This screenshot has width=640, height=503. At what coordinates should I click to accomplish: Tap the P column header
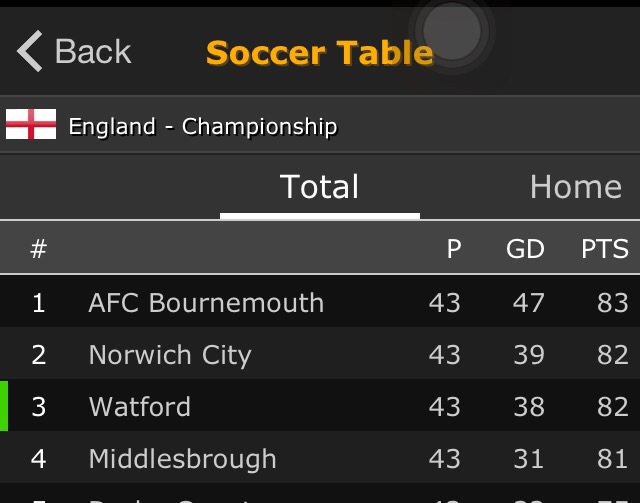454,249
